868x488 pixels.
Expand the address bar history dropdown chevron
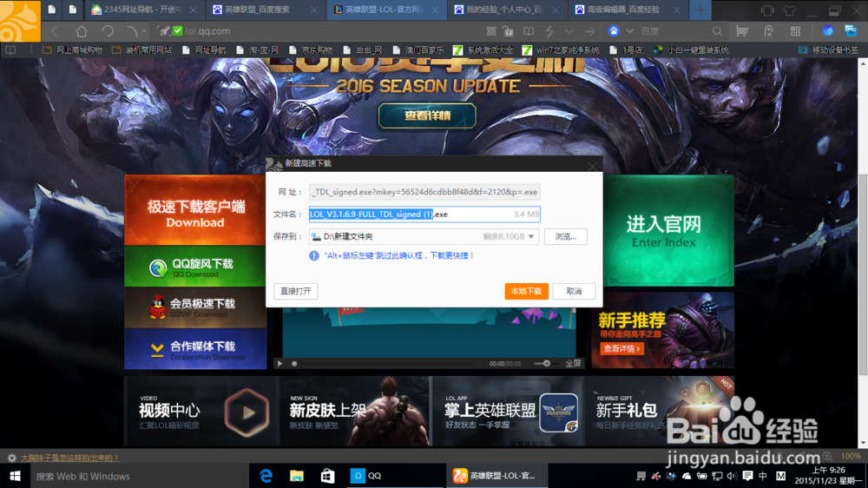[569, 31]
